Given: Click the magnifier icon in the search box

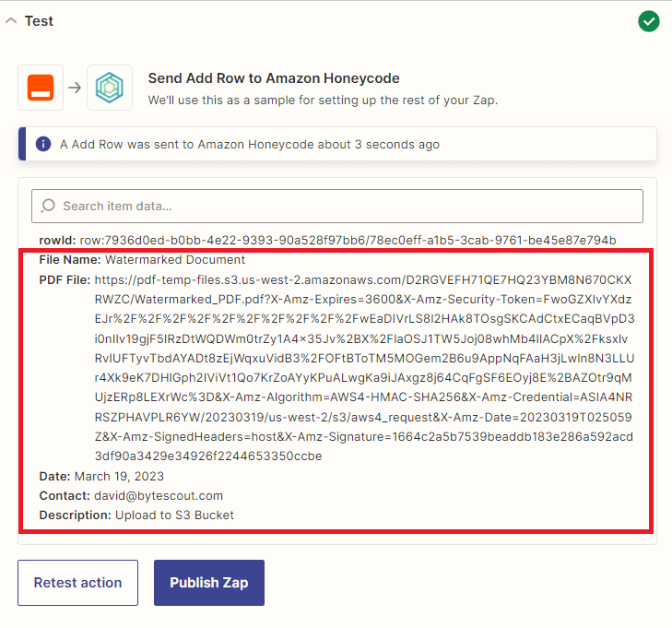Looking at the screenshot, I should (x=50, y=207).
